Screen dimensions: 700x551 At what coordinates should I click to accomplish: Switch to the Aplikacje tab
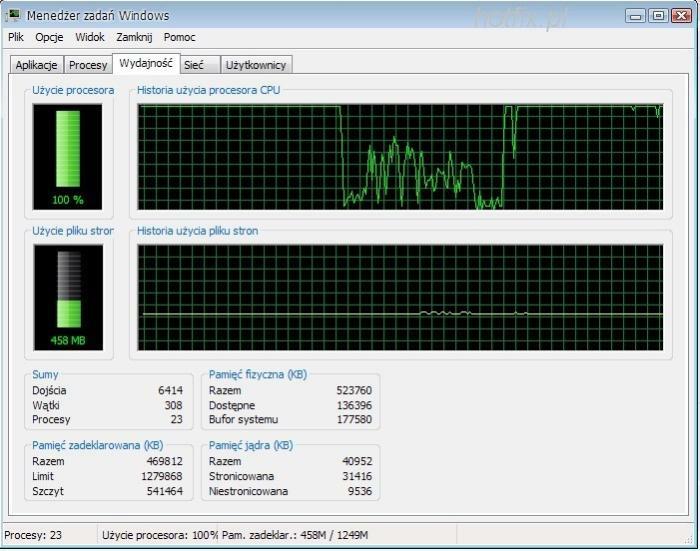point(37,65)
